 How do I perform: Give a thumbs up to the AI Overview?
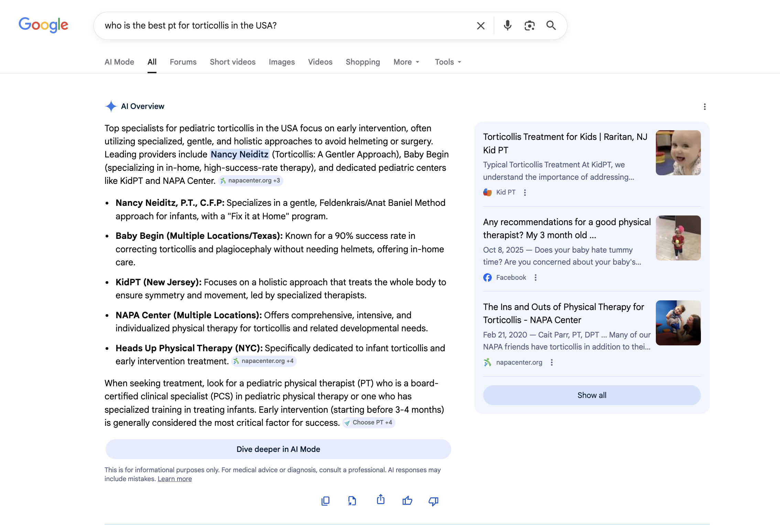pyautogui.click(x=407, y=500)
